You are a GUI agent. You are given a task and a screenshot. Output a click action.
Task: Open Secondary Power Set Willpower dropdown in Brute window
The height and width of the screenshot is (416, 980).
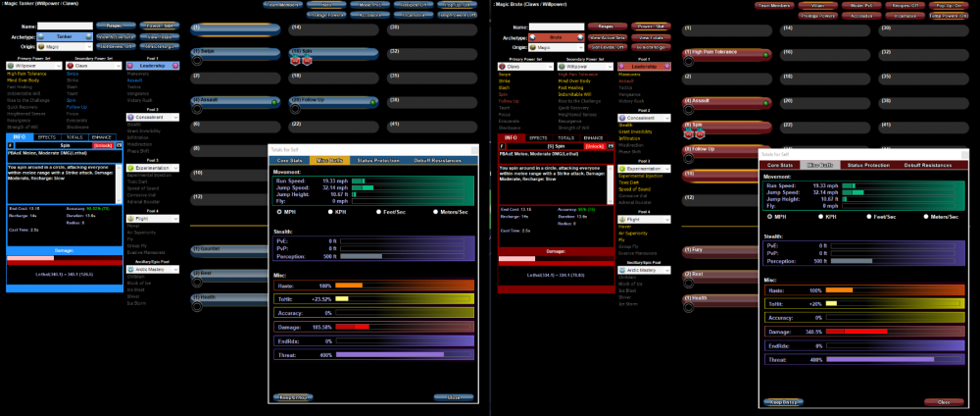click(585, 67)
